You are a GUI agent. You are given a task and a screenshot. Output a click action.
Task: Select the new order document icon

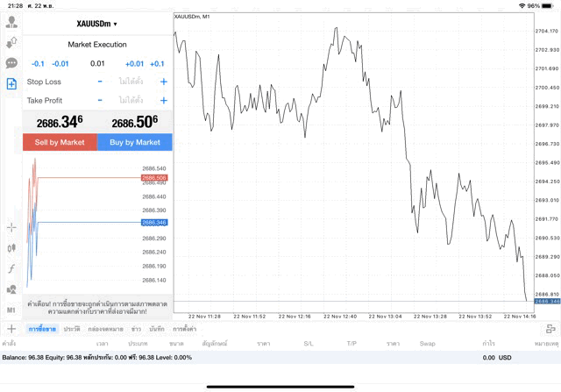coord(11,84)
